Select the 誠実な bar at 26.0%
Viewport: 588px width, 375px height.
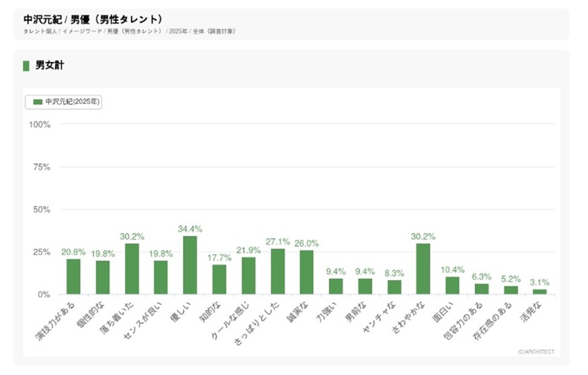(x=307, y=273)
